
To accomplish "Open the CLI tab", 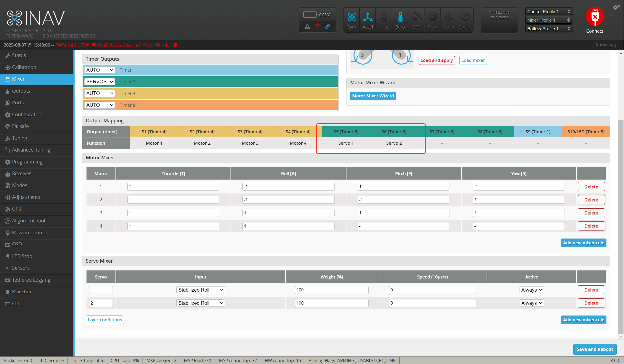I will (37, 303).
